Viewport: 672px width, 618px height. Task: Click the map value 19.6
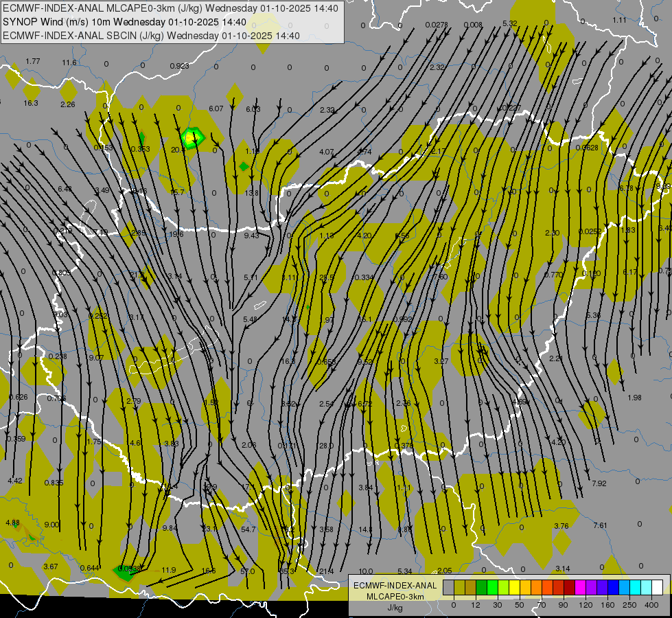176,234
